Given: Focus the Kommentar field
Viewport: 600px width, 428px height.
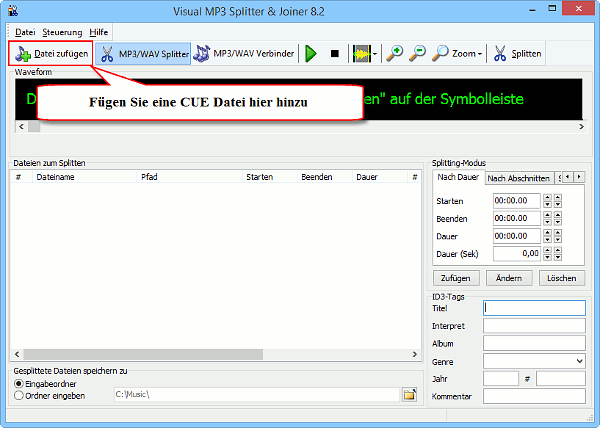Looking at the screenshot, I should click(534, 396).
